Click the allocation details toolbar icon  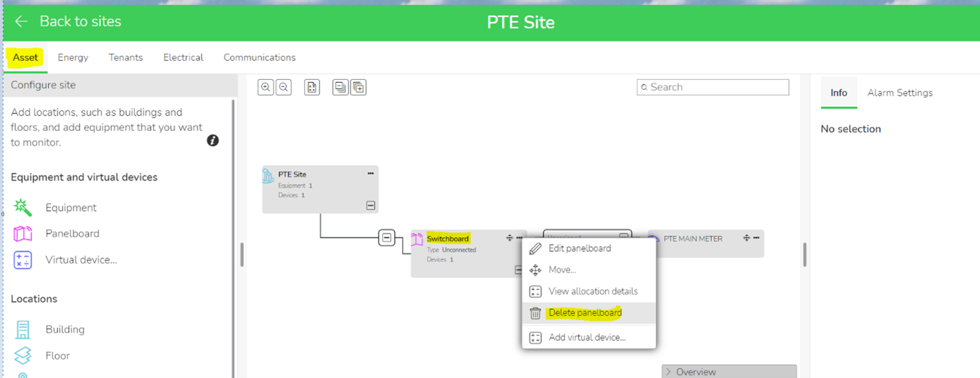[312, 87]
